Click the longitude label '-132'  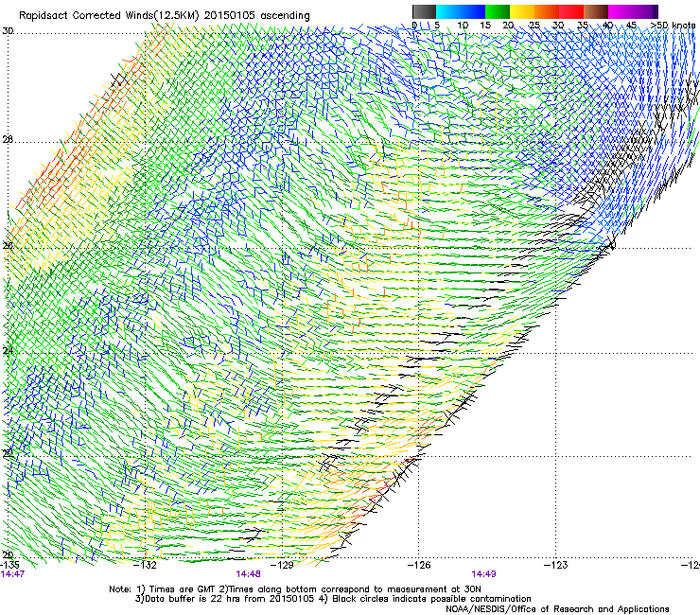point(146,565)
